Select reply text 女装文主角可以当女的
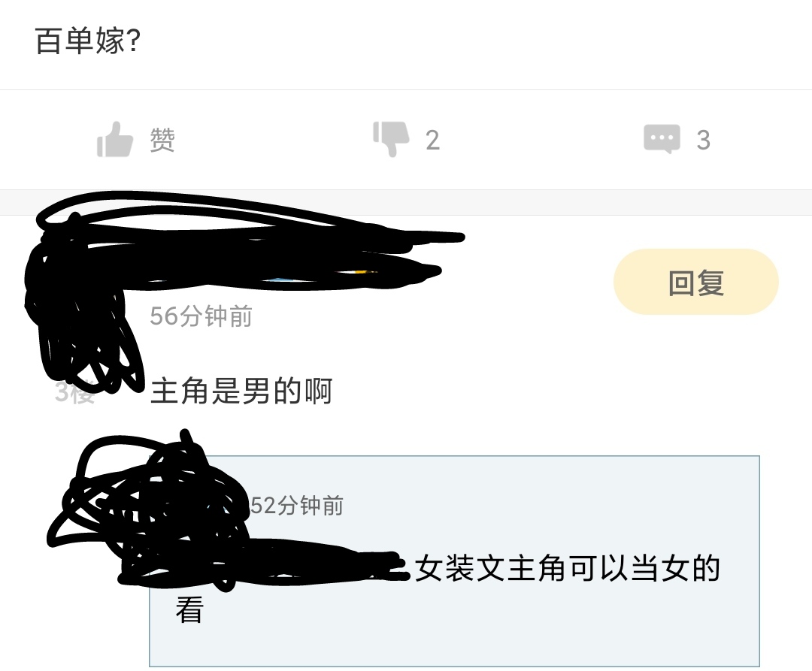 [x=568, y=568]
